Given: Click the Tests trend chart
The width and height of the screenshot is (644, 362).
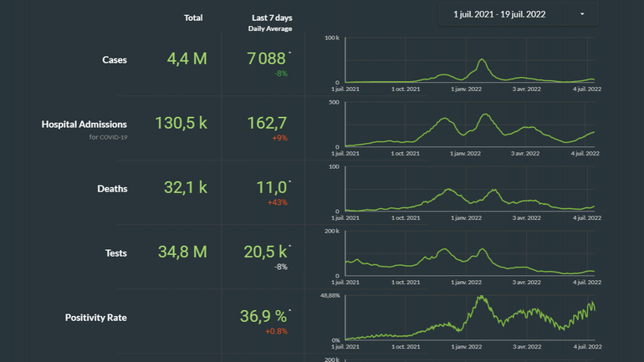Looking at the screenshot, I should tap(468, 254).
